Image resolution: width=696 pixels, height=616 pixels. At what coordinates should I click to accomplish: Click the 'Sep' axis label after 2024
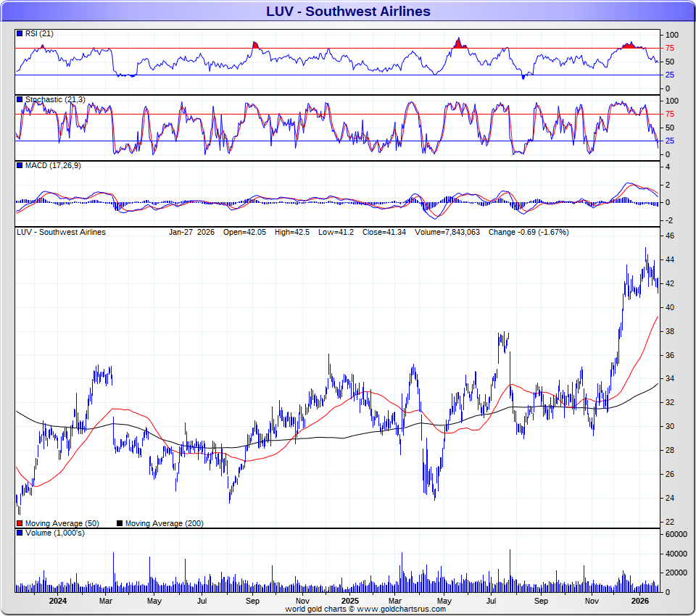pyautogui.click(x=252, y=601)
